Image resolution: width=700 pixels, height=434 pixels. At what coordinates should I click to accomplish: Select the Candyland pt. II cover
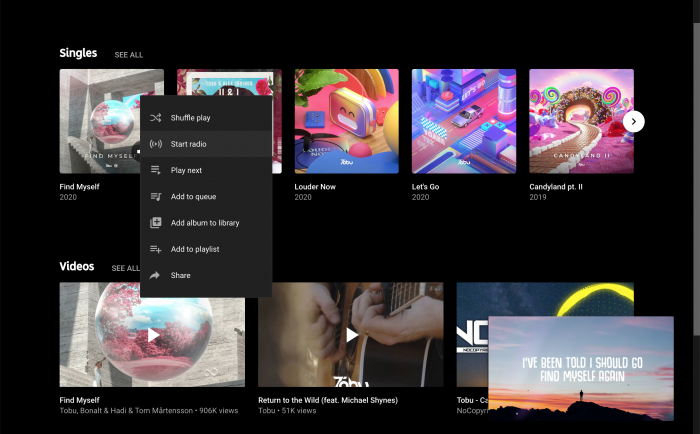click(581, 121)
